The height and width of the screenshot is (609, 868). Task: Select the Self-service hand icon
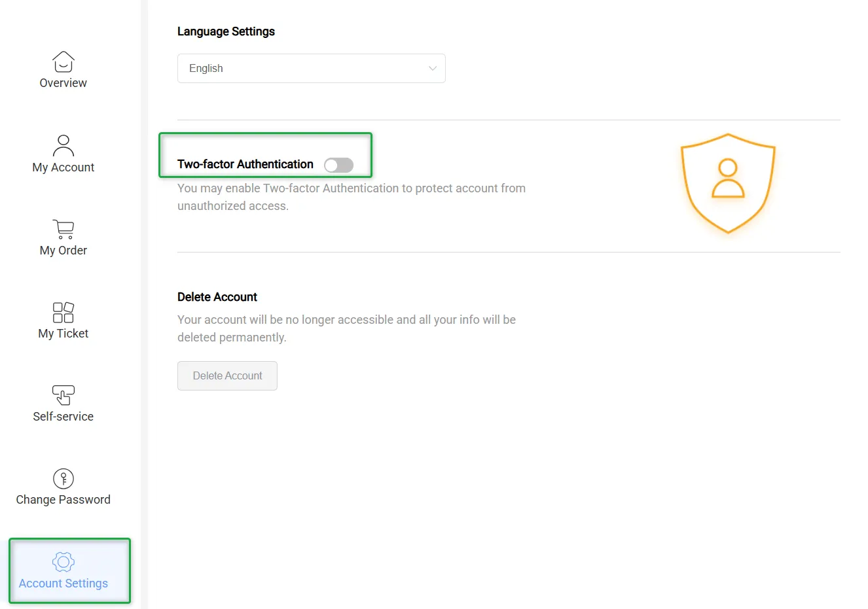(x=63, y=395)
